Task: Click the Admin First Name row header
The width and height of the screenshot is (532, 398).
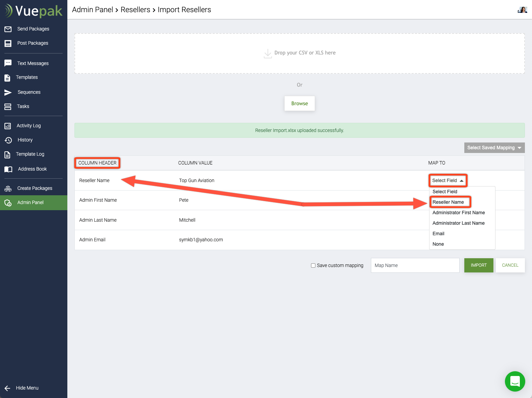Action: click(x=98, y=200)
